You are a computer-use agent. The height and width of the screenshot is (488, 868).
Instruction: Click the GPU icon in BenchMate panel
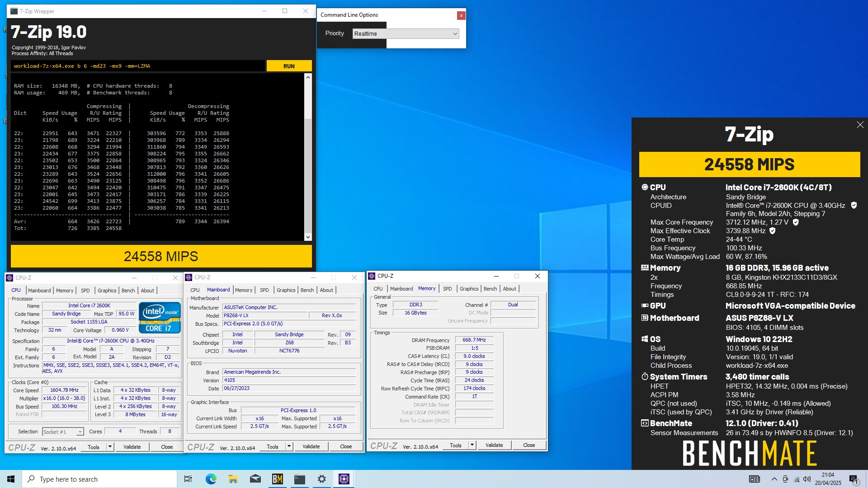pyautogui.click(x=645, y=305)
